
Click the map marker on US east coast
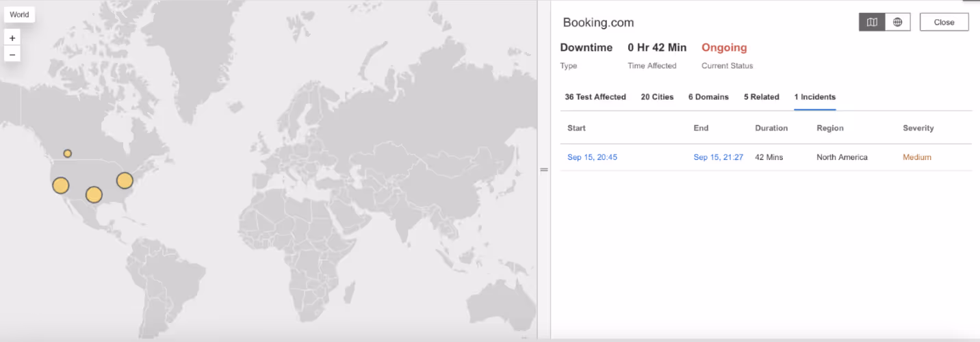pos(125,181)
